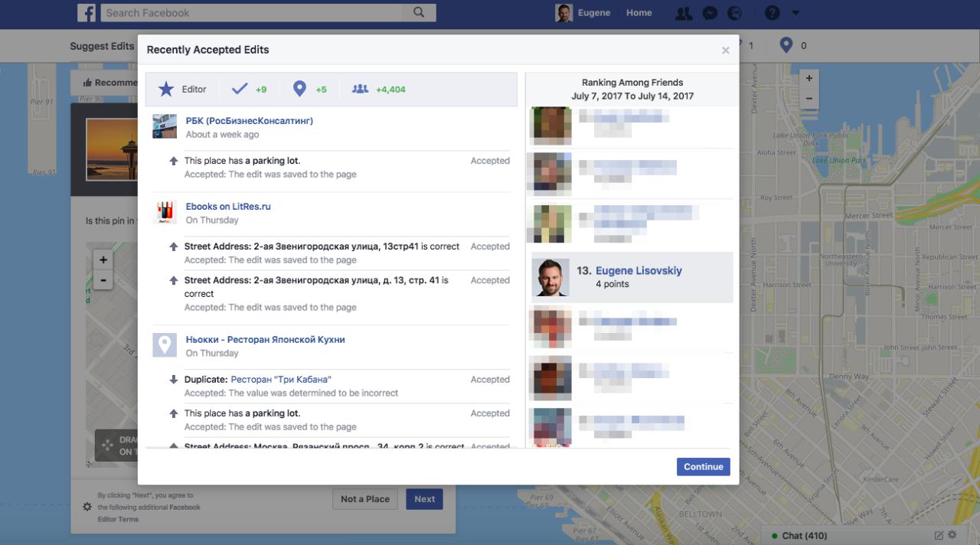Open the new message icon in Chat bar
Viewport: 980px width, 545px height.
[x=939, y=535]
